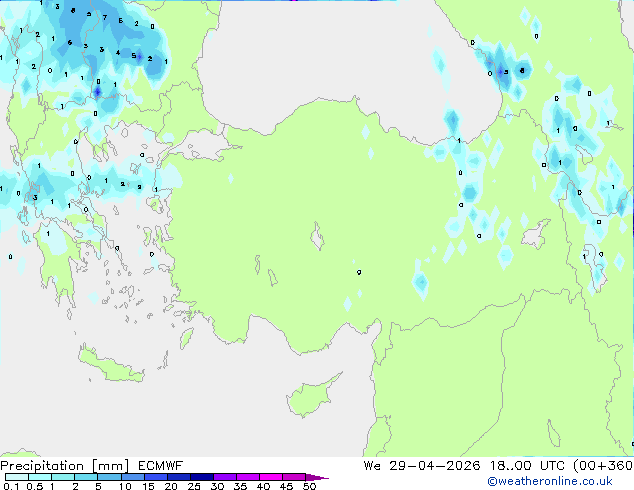Click the legend value '0.1'
The image size is (634, 490).
tap(11, 486)
